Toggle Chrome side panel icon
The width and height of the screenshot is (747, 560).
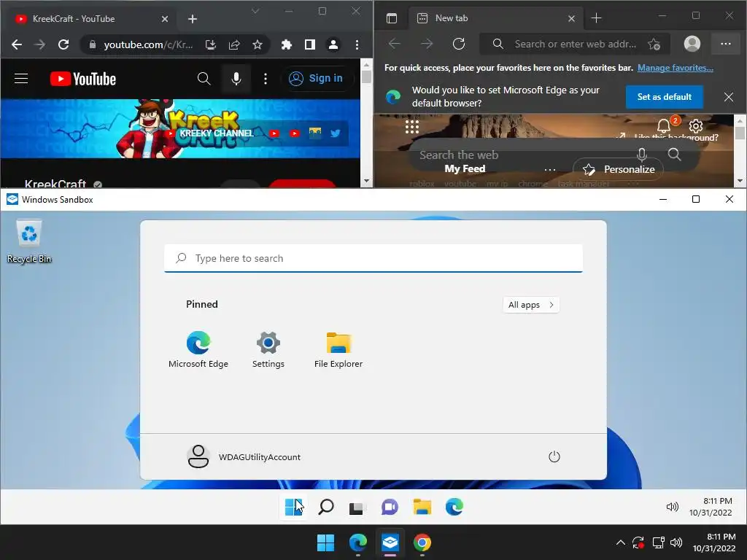tap(309, 44)
